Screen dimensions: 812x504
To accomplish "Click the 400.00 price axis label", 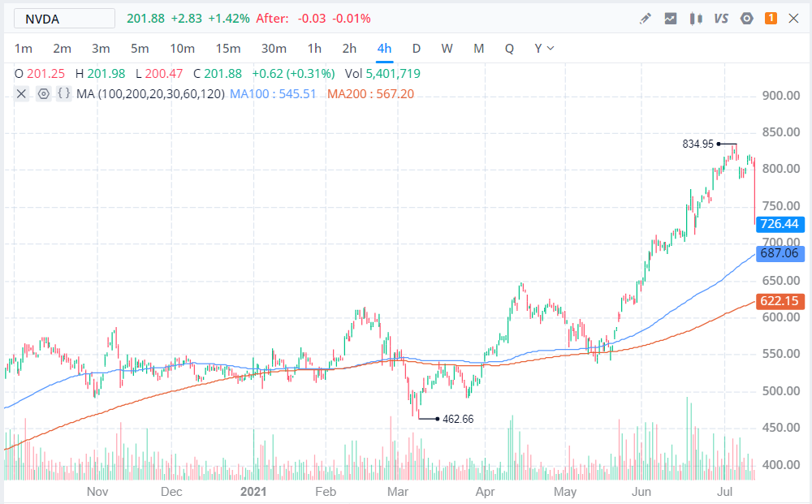I will 781,465.
